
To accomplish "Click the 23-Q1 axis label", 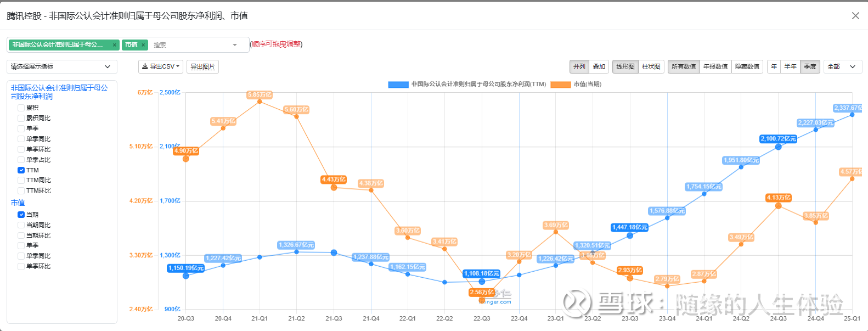I will tap(556, 318).
